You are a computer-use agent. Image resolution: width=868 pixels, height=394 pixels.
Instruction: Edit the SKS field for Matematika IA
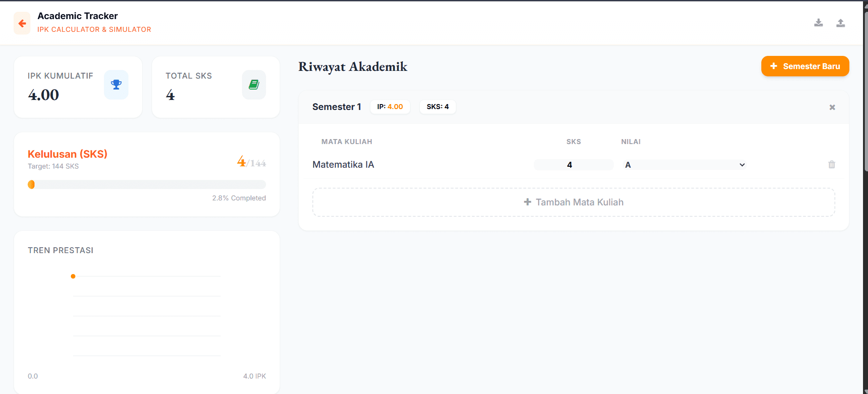tap(573, 165)
